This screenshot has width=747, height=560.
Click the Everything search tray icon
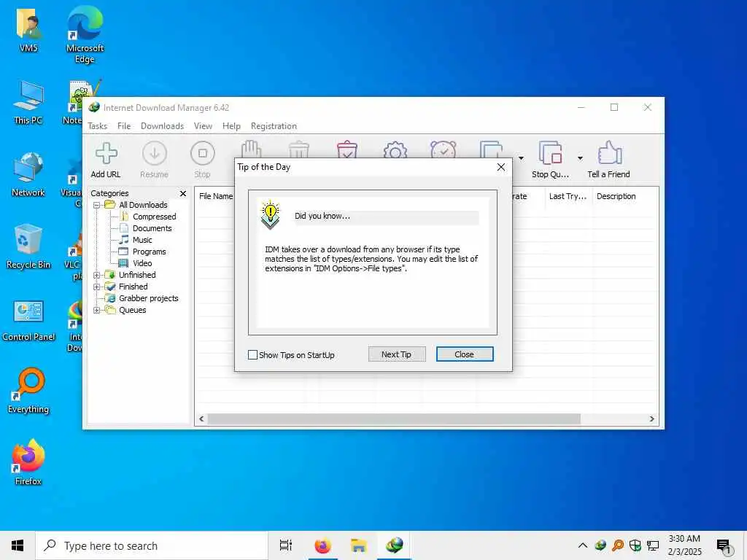pos(618,545)
